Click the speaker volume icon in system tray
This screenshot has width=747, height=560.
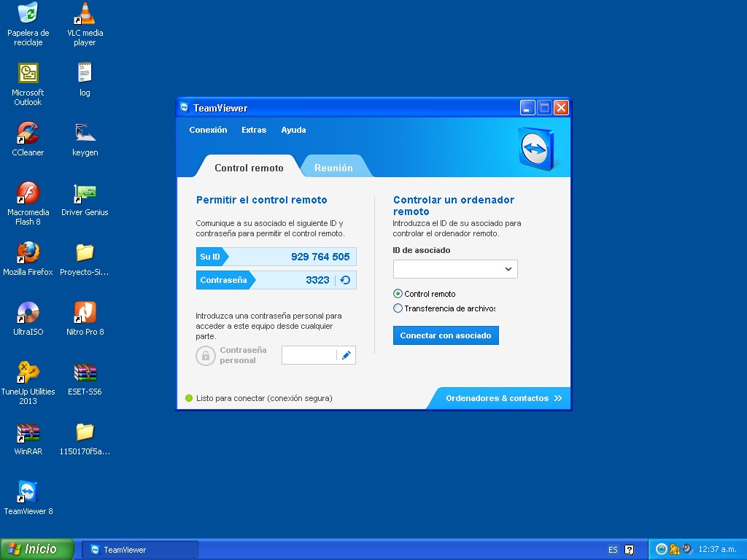(x=687, y=549)
